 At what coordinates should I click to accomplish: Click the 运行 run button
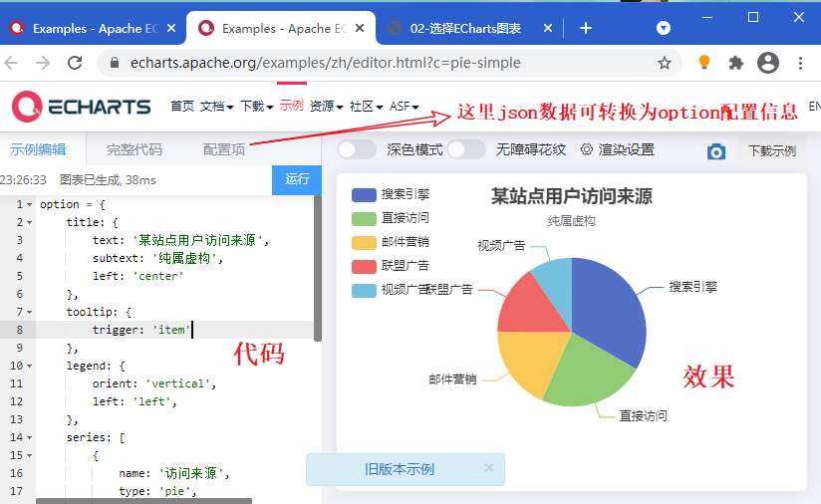(297, 179)
